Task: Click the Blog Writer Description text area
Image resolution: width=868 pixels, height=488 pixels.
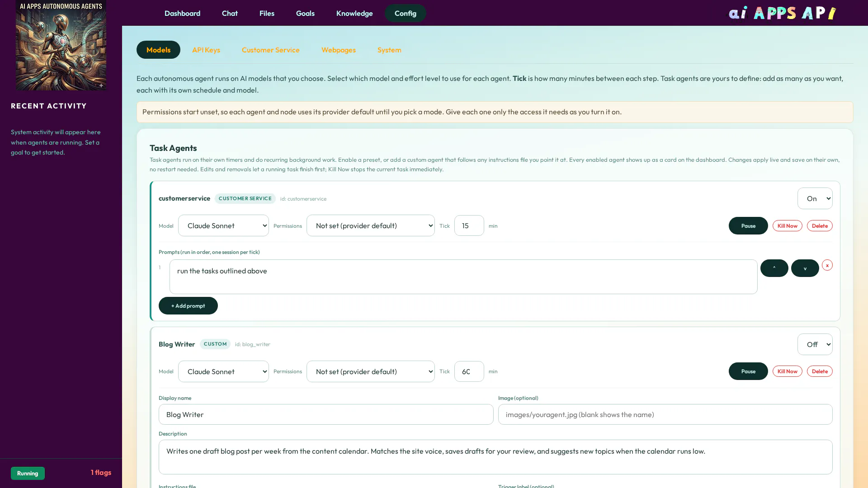Action: coord(495,457)
